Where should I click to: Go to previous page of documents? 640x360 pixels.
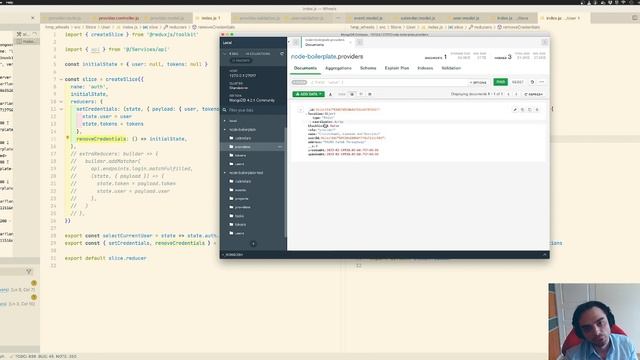click(x=508, y=94)
